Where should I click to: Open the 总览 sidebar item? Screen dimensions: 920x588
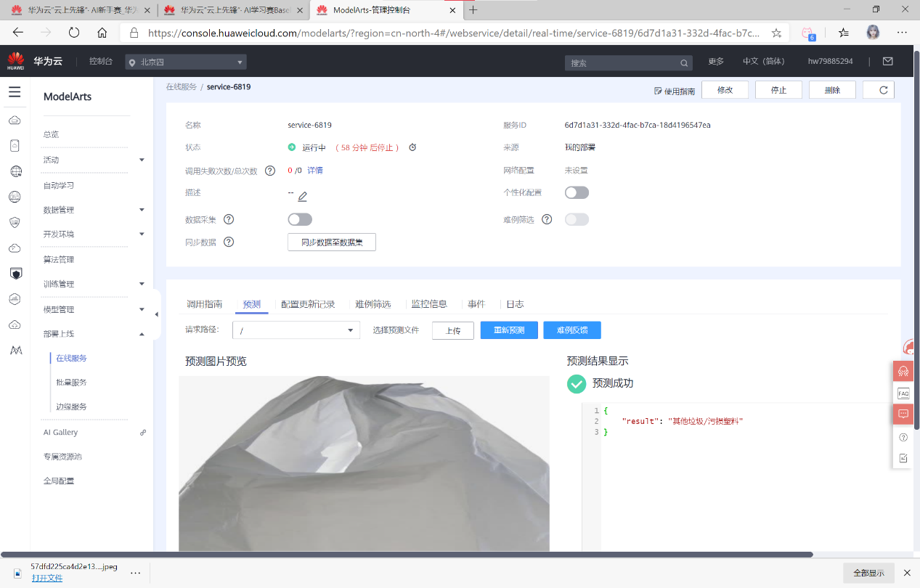51,134
